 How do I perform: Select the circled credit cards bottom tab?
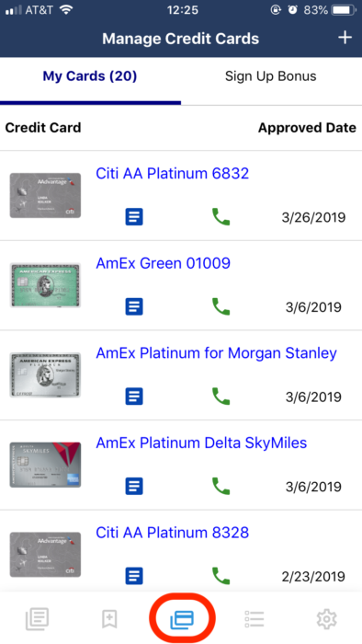coord(182,619)
